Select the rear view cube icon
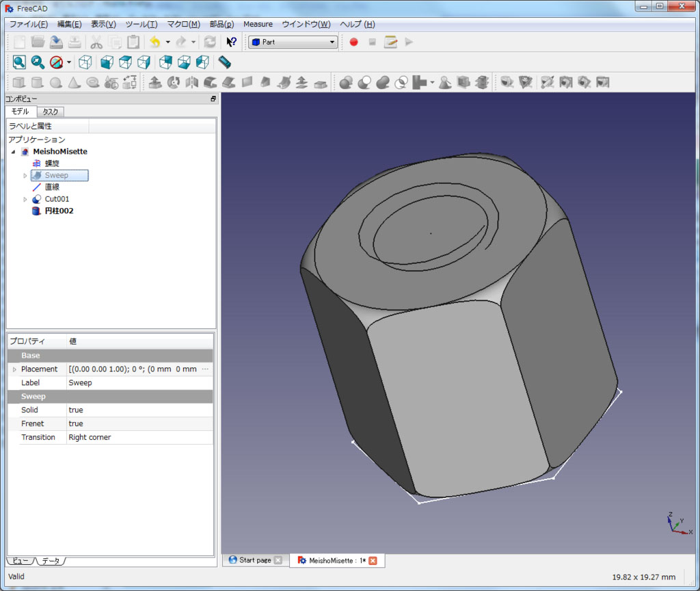Viewport: 700px width, 591px height. coord(165,62)
